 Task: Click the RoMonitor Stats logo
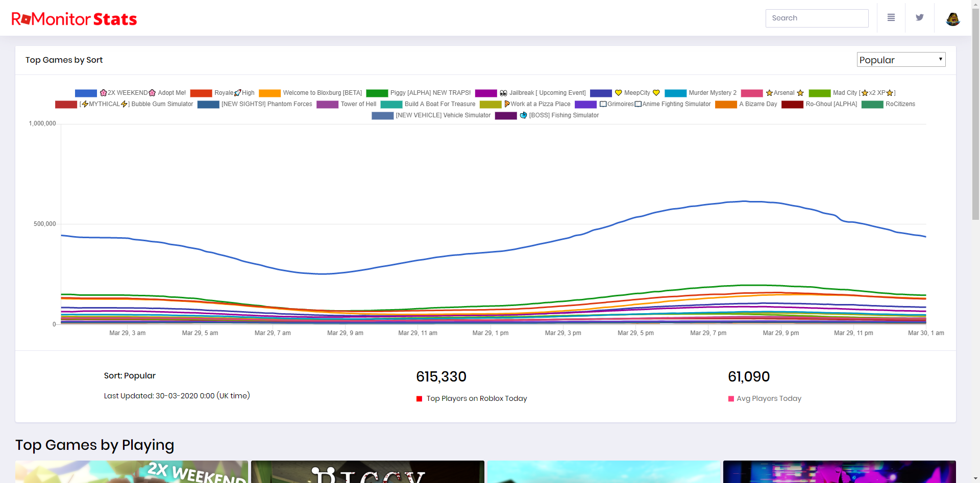(x=74, y=19)
